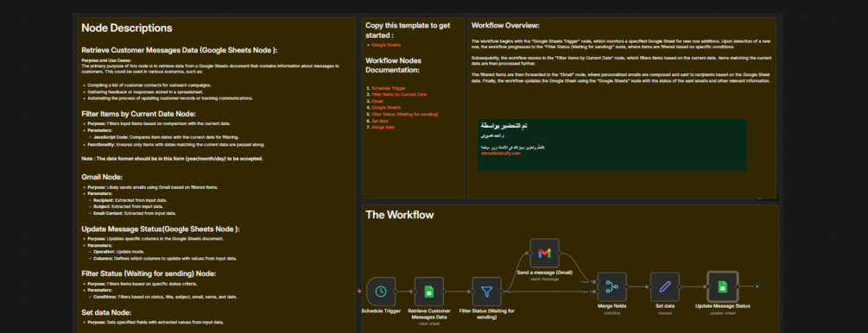Open the numbered Google Sheets documentation link

[x=386, y=107]
